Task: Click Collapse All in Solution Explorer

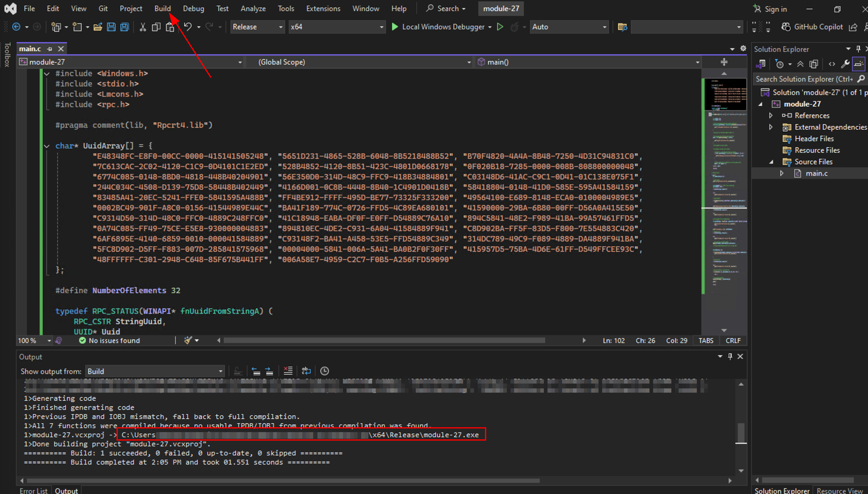Action: (x=800, y=64)
